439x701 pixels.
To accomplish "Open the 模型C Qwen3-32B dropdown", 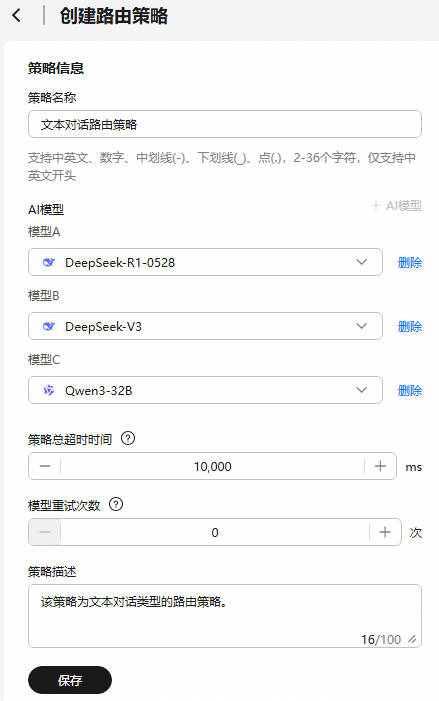I will click(205, 390).
